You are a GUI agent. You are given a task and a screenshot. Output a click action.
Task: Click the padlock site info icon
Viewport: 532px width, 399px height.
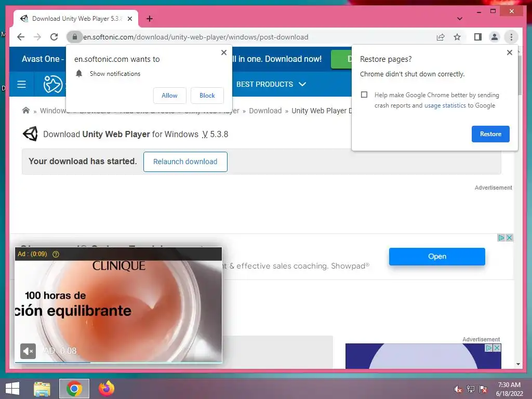(x=75, y=37)
